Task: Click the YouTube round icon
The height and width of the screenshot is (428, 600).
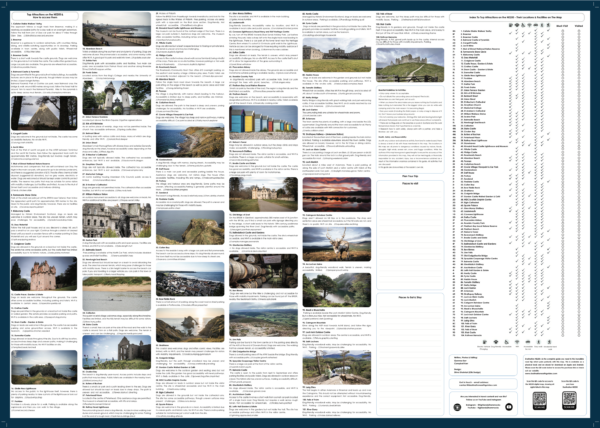Action: [509, 407]
